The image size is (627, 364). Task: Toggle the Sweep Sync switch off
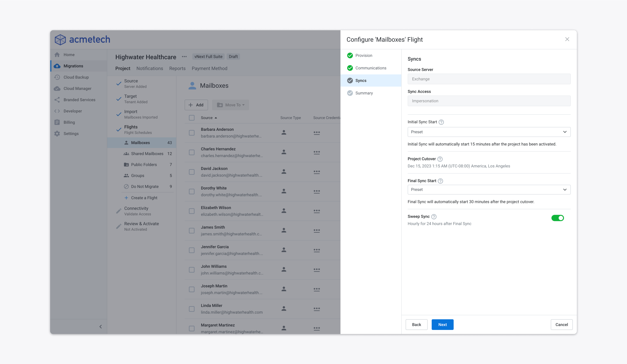(x=558, y=218)
